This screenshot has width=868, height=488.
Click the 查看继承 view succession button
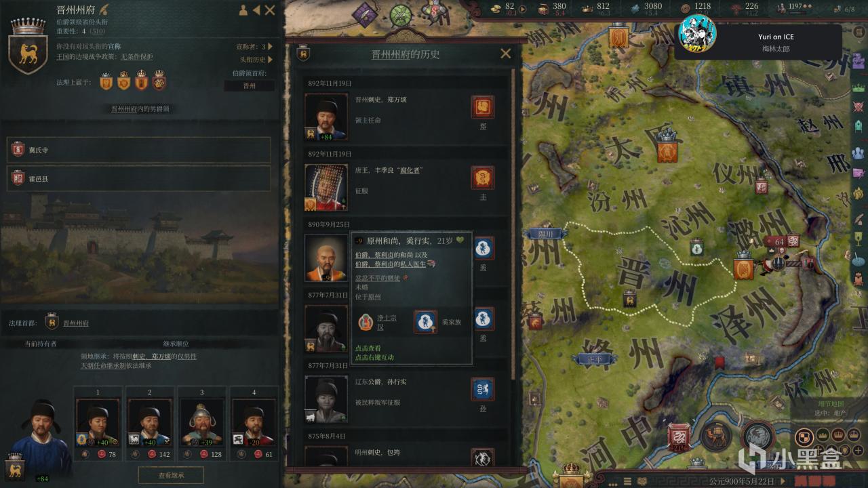[171, 474]
